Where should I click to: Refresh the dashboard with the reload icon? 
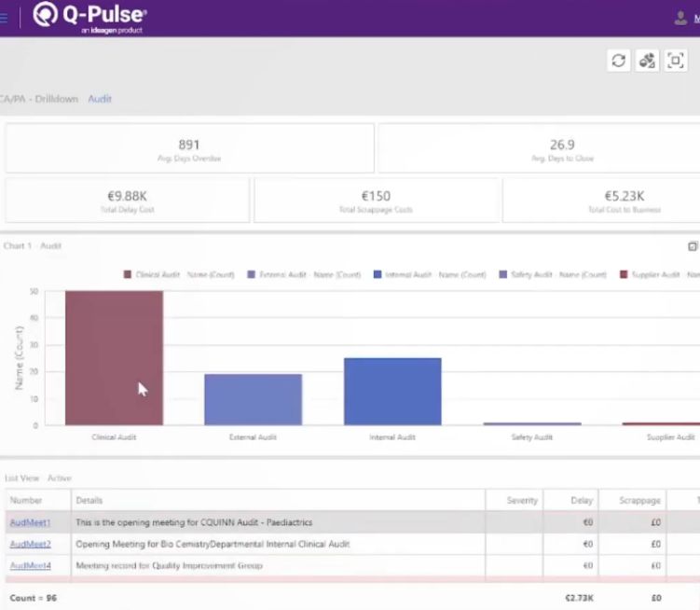618,61
